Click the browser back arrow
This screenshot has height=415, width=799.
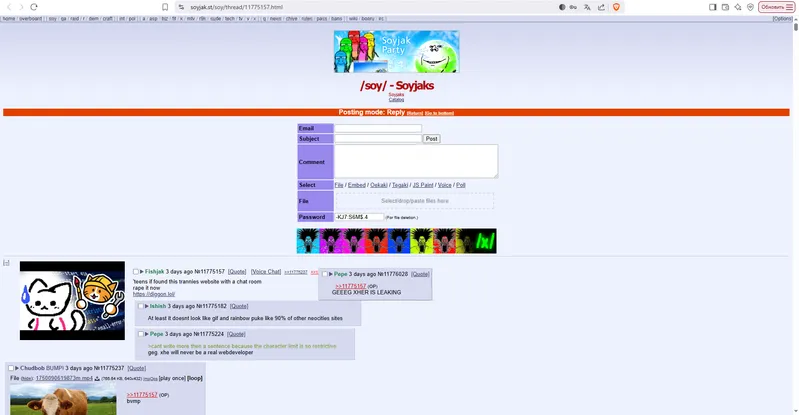[9, 6]
